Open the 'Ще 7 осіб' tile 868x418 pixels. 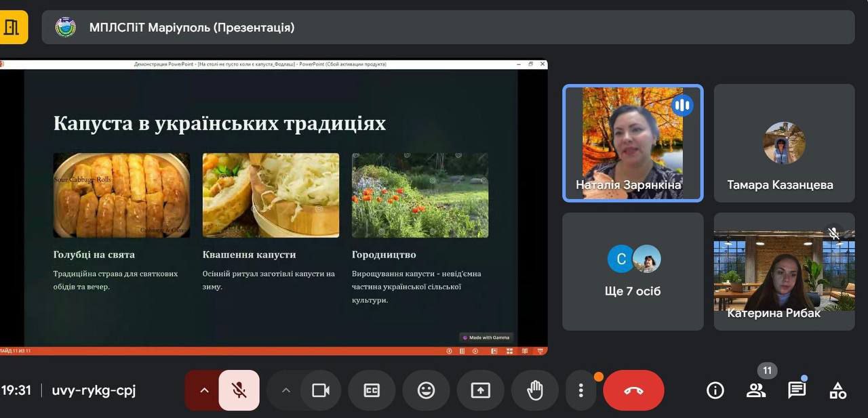[x=633, y=272]
